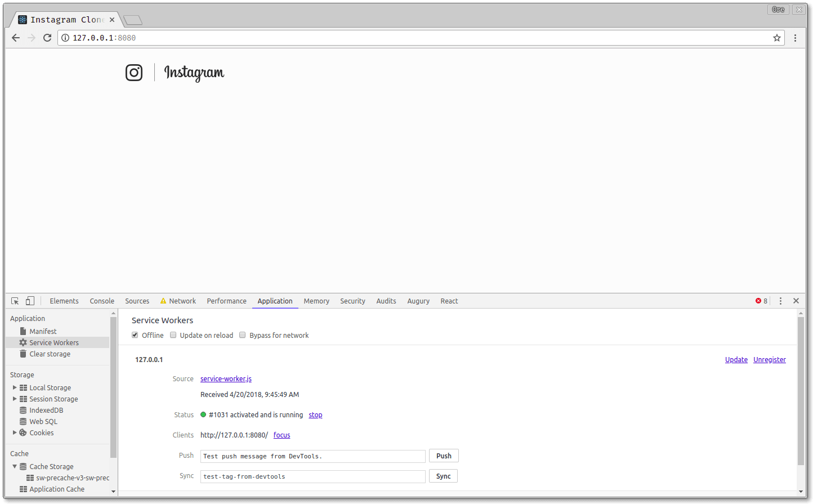The image size is (813, 504).
Task: View site information icon in address bar
Action: pos(65,38)
